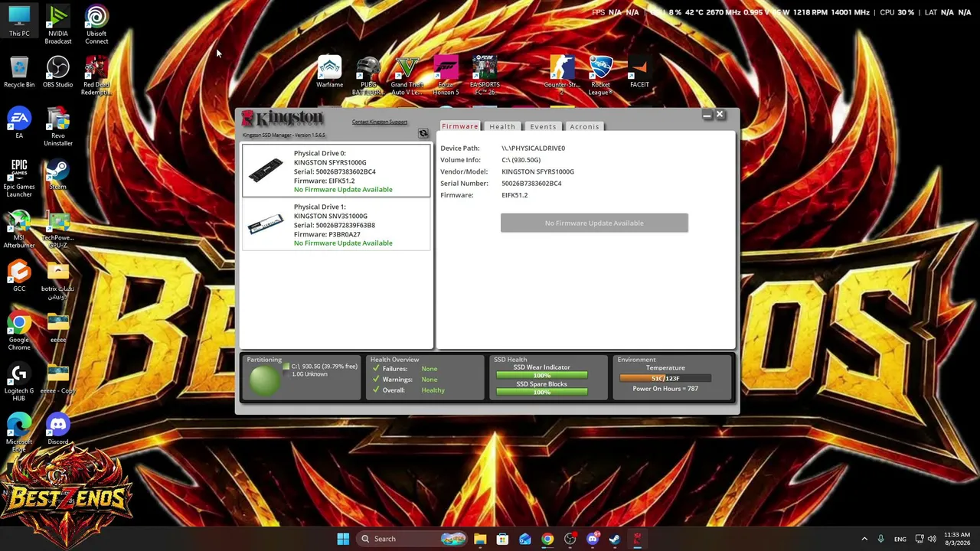Click serial number value 50026B7383602BC4 in details
Viewport: 980px width, 551px height.
(531, 184)
